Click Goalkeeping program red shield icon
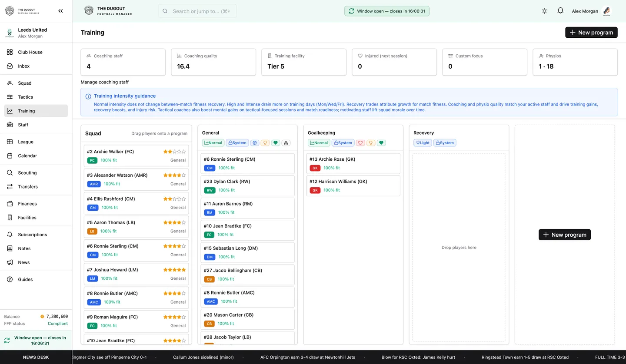Screen dimensions: 626x364 (x=360, y=143)
